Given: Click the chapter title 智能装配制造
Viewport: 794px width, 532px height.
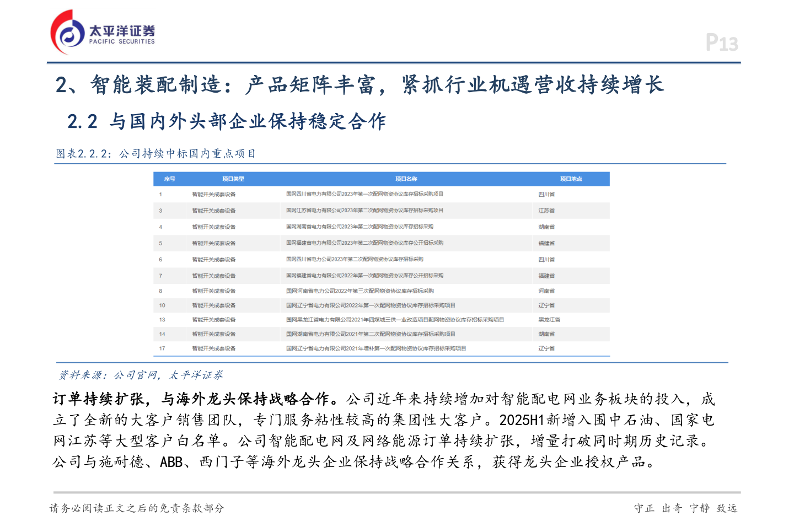Looking at the screenshot, I should 143,86.
